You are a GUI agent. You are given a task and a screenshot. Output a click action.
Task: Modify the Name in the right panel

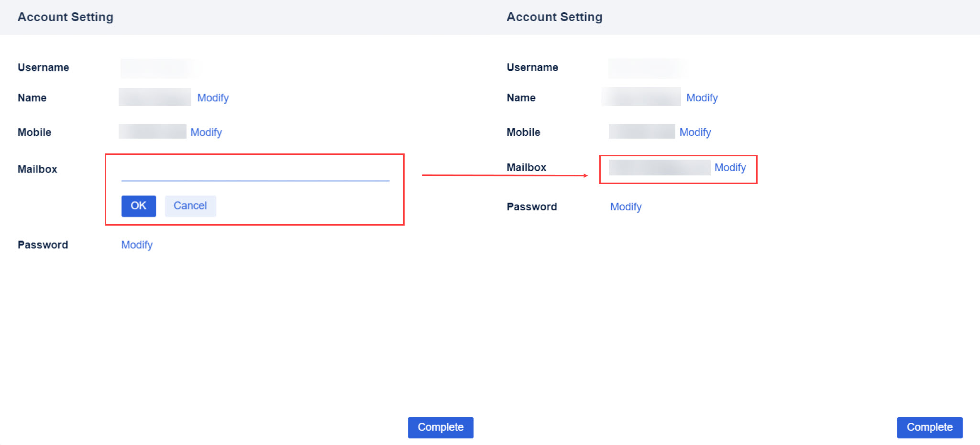tap(702, 98)
